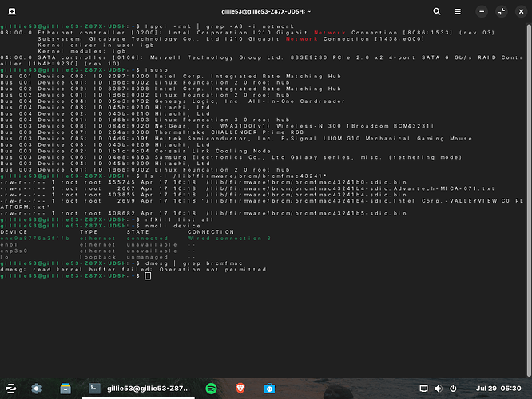Click the loopback 'lo' row
The image size is (532, 399).
pos(98,257)
